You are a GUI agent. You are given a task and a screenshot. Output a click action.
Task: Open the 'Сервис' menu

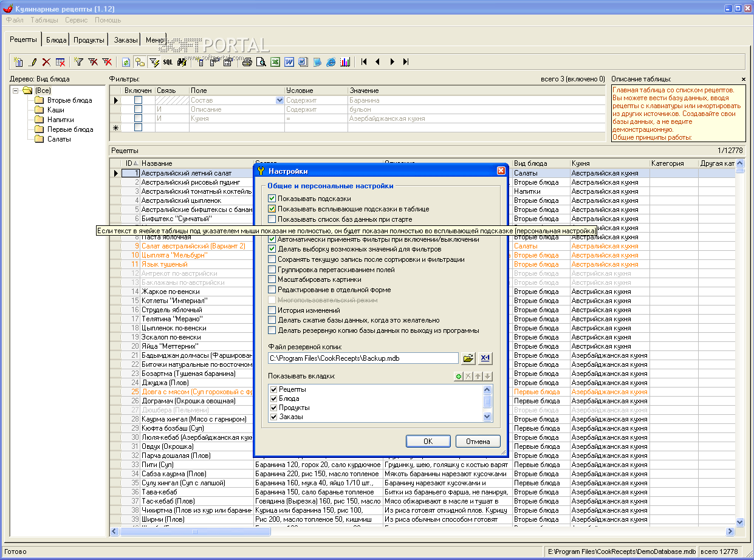(x=76, y=20)
